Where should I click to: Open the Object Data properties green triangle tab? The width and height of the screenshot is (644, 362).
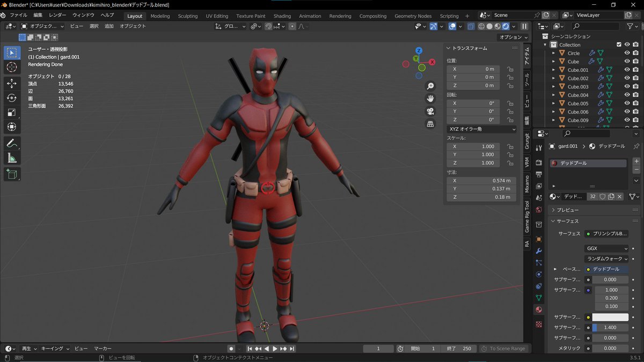[x=539, y=298]
